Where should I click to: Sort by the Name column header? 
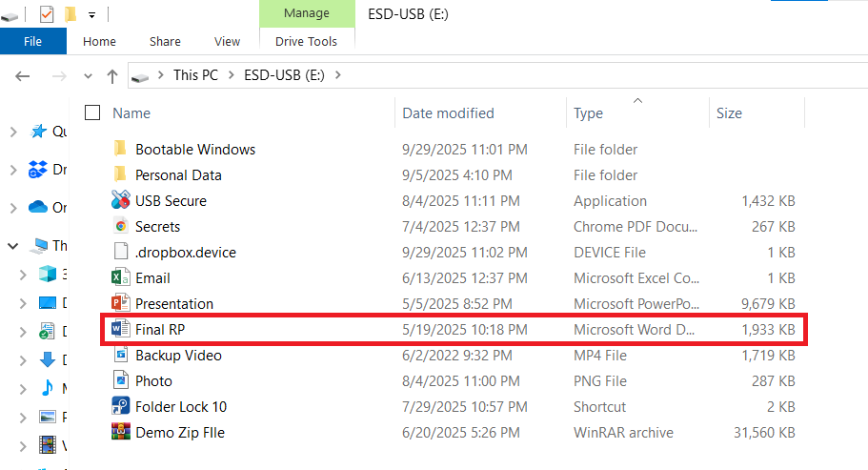tap(131, 112)
